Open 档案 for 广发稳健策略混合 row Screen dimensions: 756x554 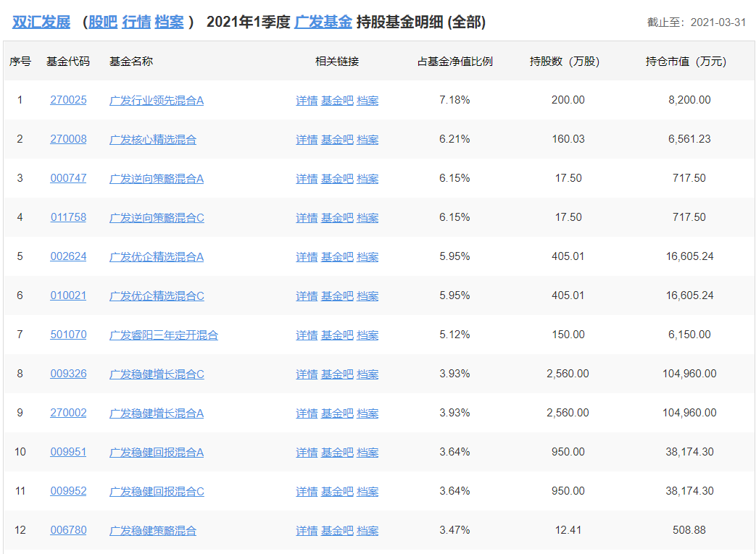(x=367, y=530)
